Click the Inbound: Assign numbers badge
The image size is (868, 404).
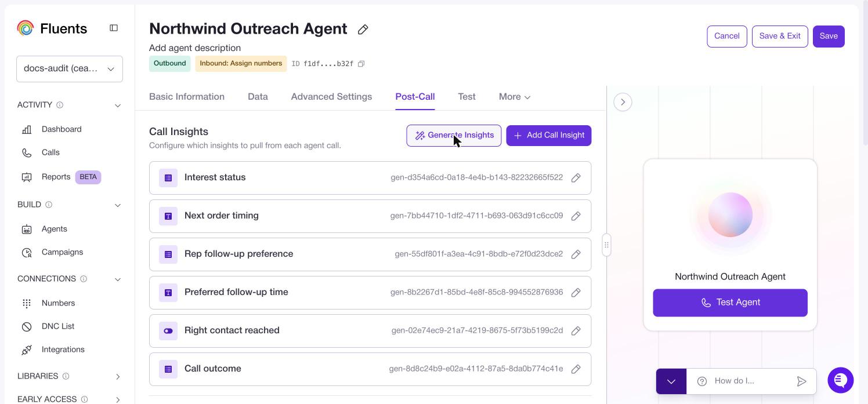(241, 64)
